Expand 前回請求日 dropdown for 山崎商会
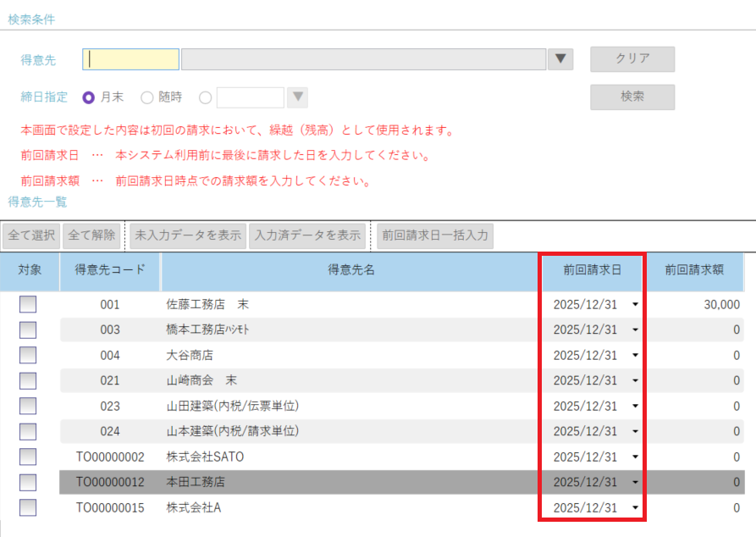Image resolution: width=756 pixels, height=537 pixels. pos(635,381)
